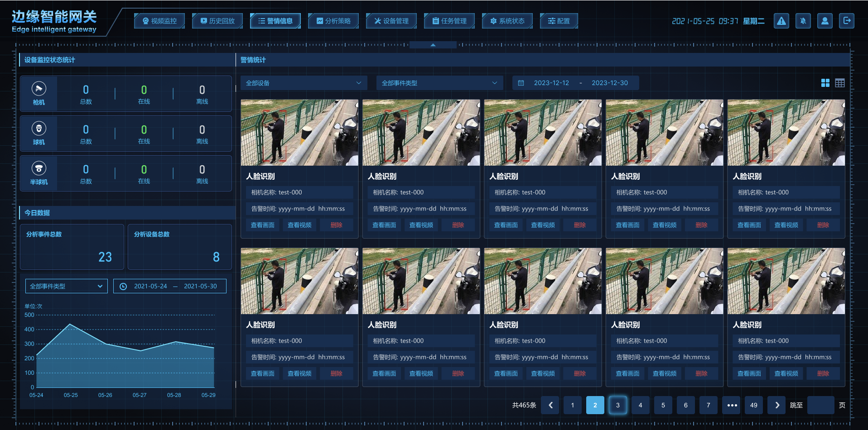868x430 pixels.
Task: Select the dome camera (球机) icon
Action: pos(39,129)
